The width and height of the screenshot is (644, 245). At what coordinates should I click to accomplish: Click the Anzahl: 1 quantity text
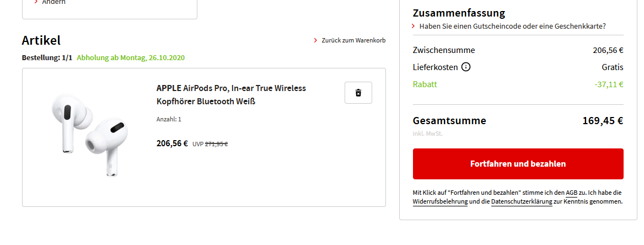pos(169,119)
